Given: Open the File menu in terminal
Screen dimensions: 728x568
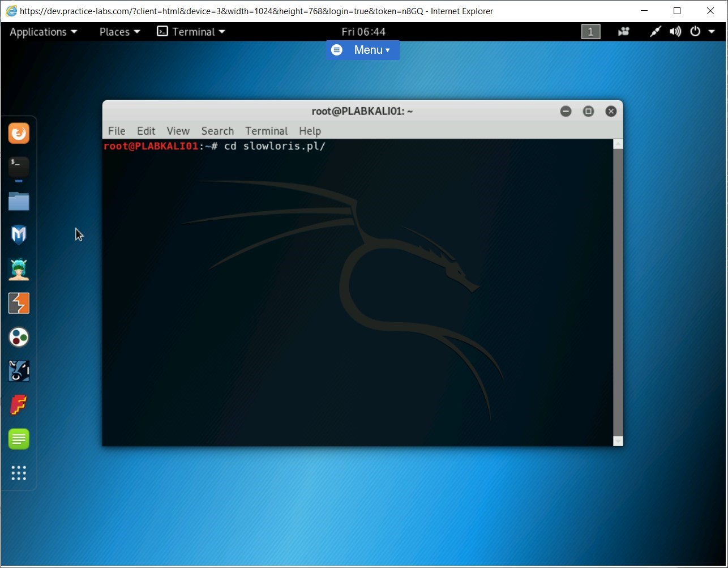Looking at the screenshot, I should point(117,131).
